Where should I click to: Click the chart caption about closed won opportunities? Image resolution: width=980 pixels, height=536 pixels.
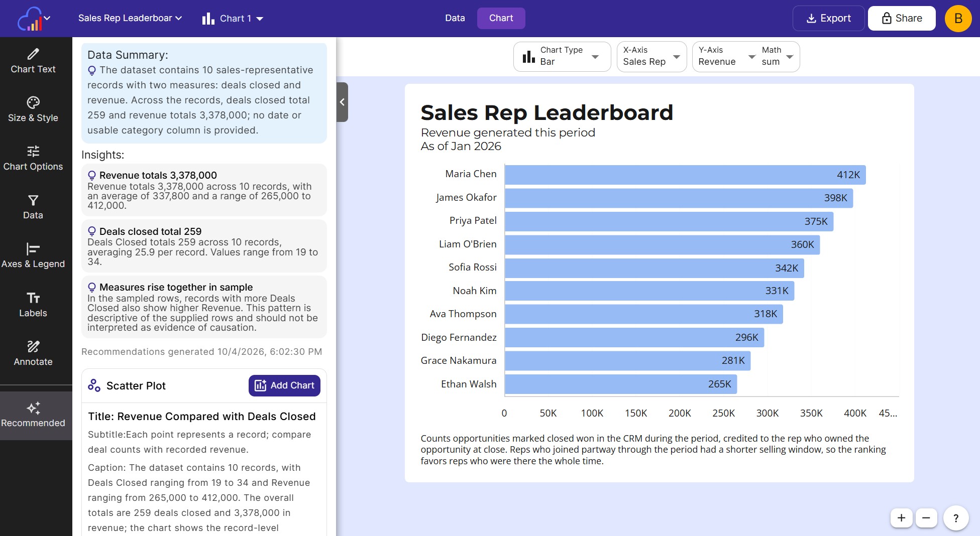[653, 450]
